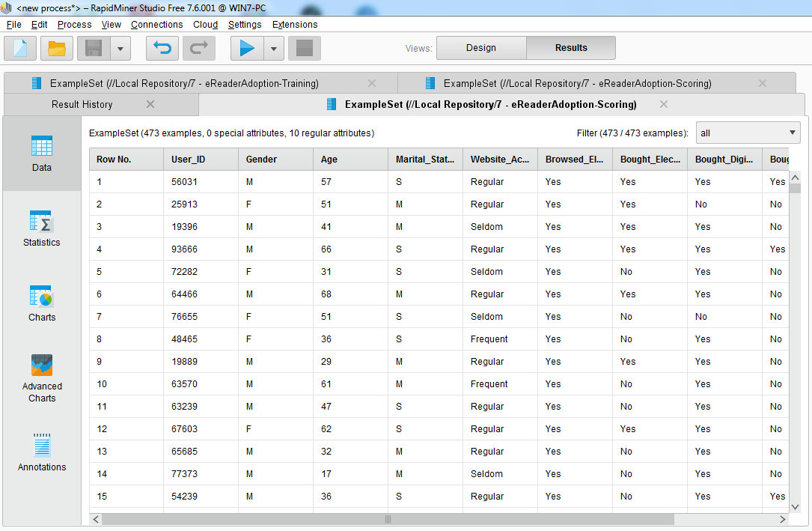812x531 pixels.
Task: Open the Advanced Charts view
Action: [42, 378]
